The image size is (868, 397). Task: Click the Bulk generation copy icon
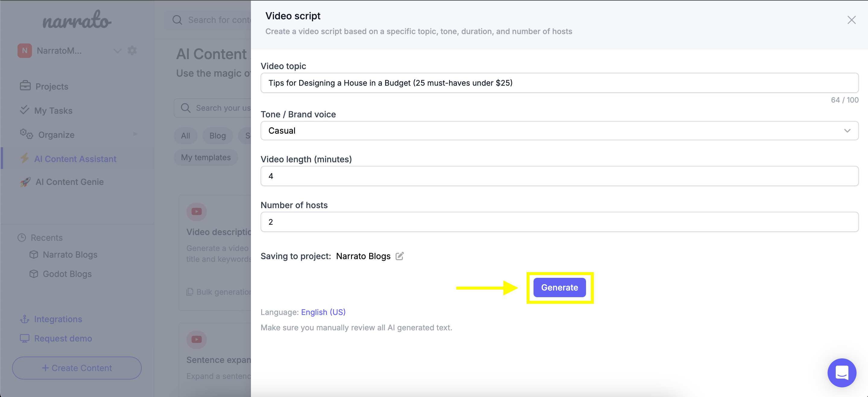[190, 292]
